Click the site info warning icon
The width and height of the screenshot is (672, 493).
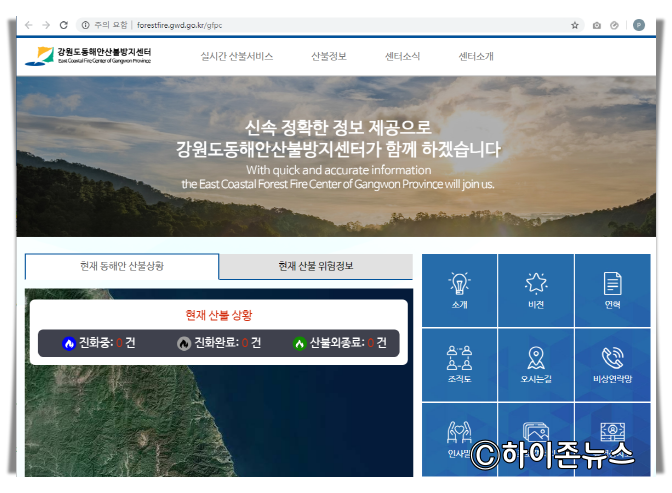tap(85, 25)
